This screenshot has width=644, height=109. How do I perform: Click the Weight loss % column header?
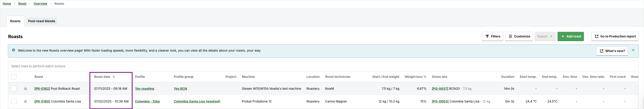[x=415, y=77]
